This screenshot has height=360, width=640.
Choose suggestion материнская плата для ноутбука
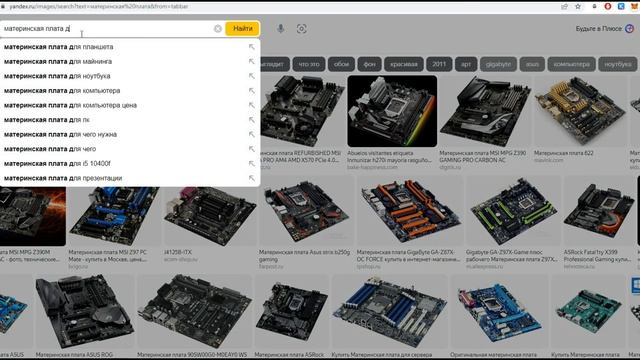(130, 76)
